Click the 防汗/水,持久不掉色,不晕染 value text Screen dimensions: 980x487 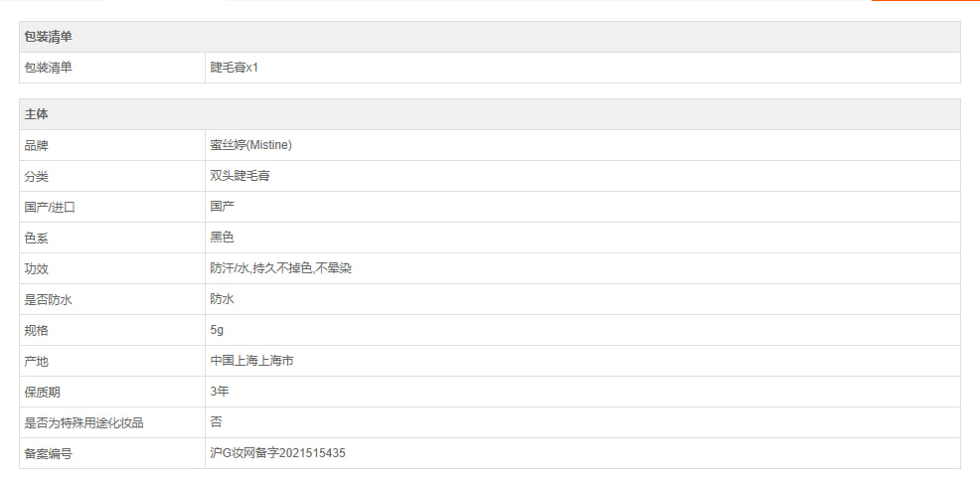point(280,268)
